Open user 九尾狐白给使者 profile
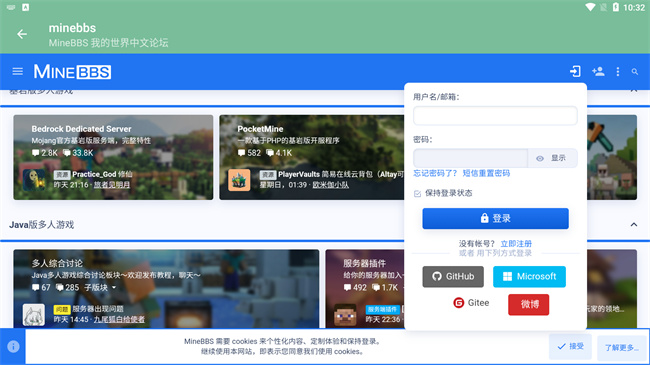This screenshot has width=650, height=365. tap(119, 319)
